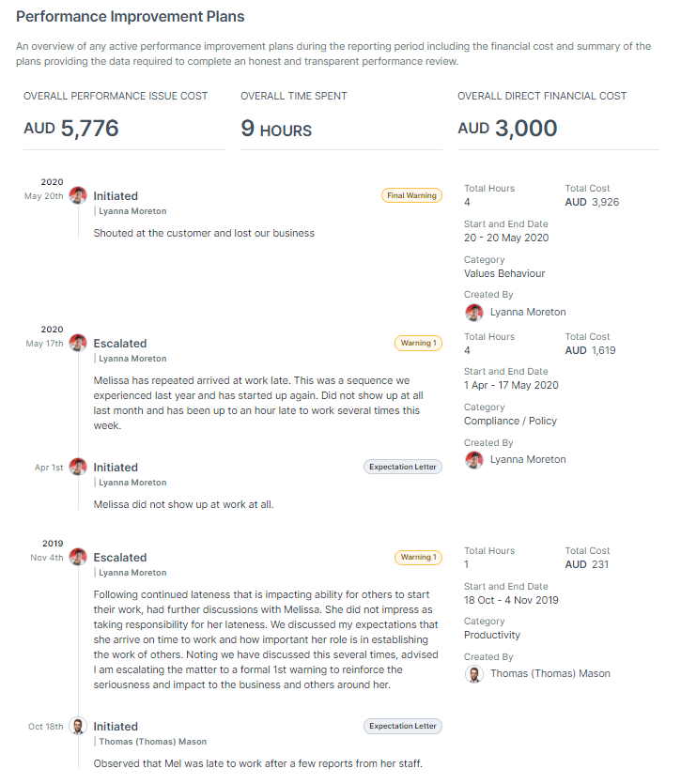
Task: Click the avatar on the Apr 1st Initiated entry
Action: 76,467
